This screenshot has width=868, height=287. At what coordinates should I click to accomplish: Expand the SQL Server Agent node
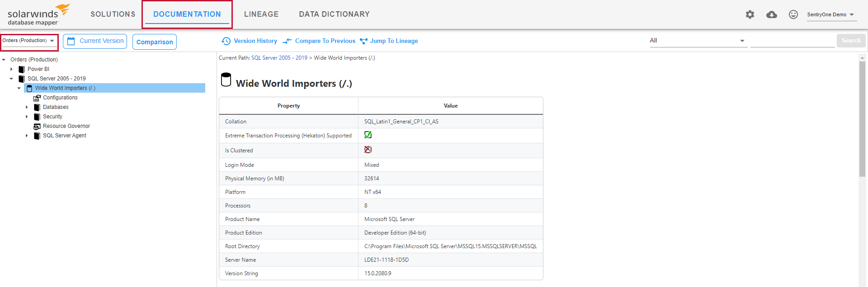pos(27,136)
